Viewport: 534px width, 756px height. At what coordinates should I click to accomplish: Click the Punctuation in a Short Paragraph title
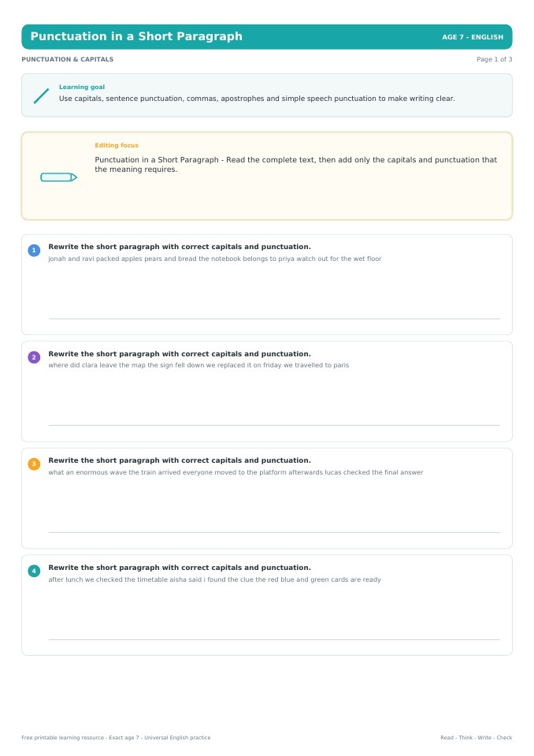click(x=136, y=36)
